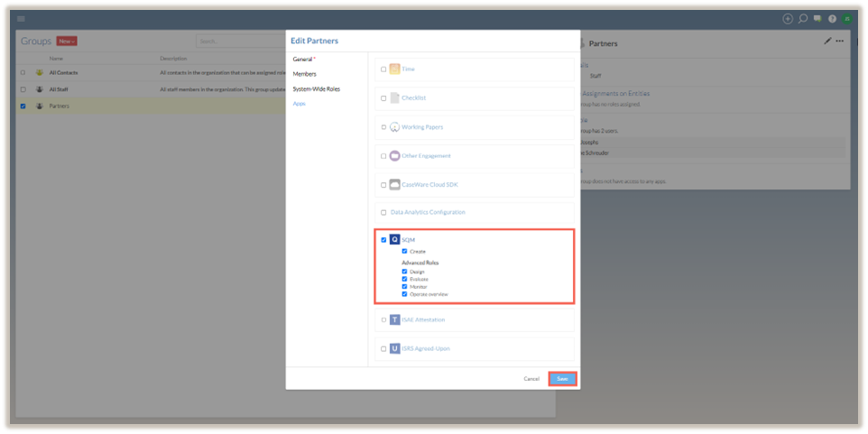Open the New dropdown button in Groups
Image resolution: width=868 pixels, height=434 pixels.
(x=67, y=41)
